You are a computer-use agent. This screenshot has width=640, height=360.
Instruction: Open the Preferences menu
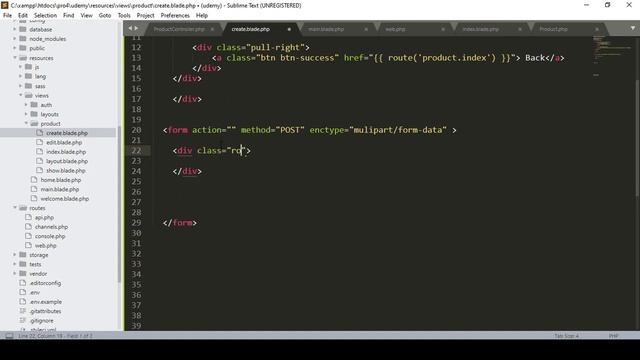175,15
